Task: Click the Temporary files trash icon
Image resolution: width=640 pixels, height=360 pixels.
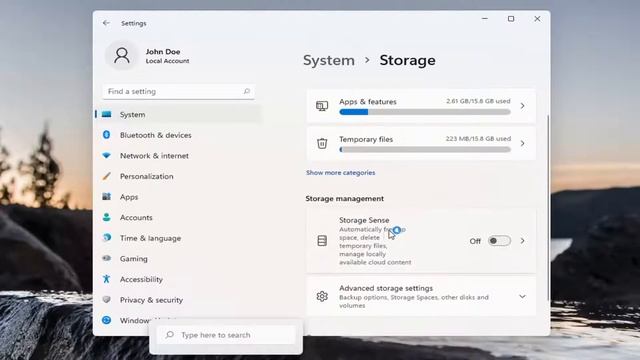Action: [x=322, y=143]
